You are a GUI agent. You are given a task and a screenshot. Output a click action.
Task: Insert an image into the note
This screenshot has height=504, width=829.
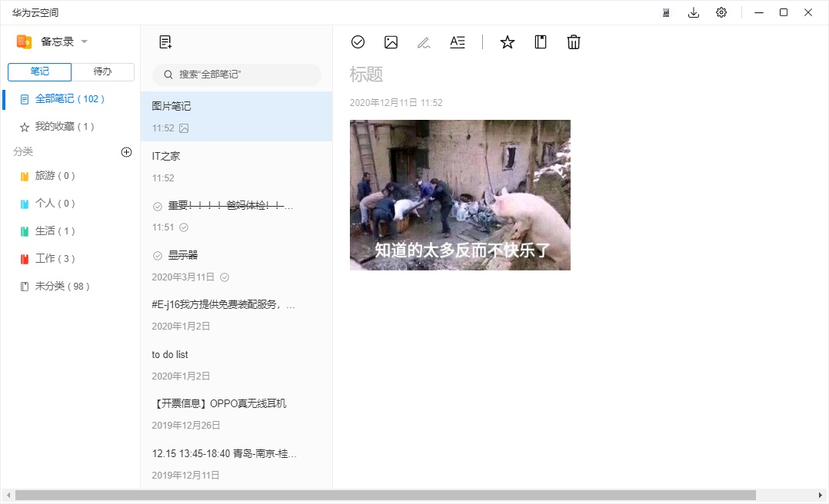[x=391, y=41]
